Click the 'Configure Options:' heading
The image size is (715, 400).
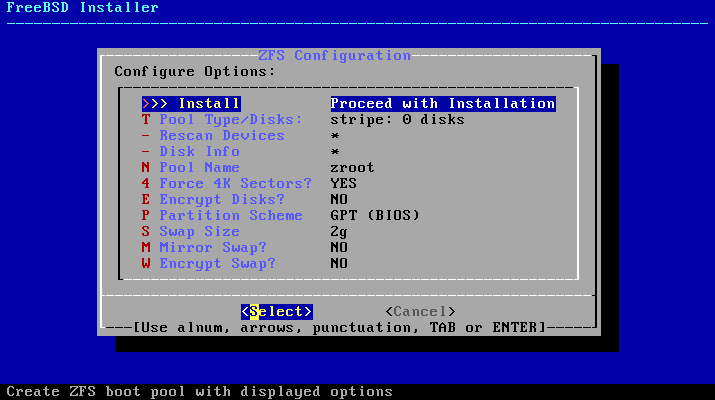(195, 72)
